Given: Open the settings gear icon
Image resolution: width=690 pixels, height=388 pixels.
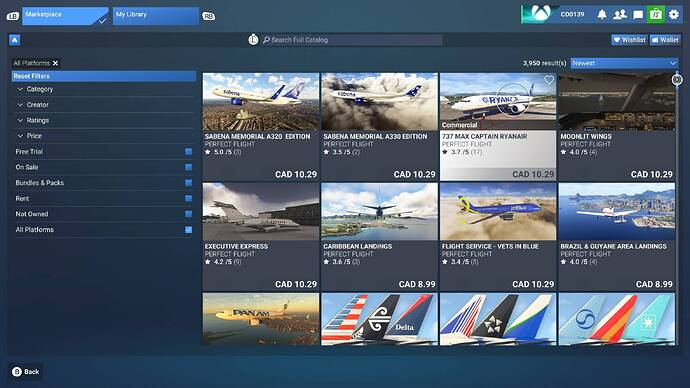Looking at the screenshot, I should tap(674, 15).
